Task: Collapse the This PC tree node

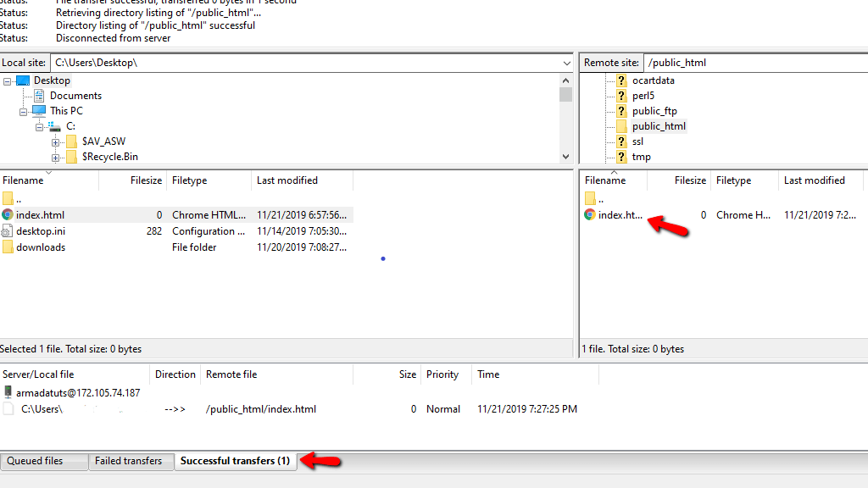Action: point(23,112)
